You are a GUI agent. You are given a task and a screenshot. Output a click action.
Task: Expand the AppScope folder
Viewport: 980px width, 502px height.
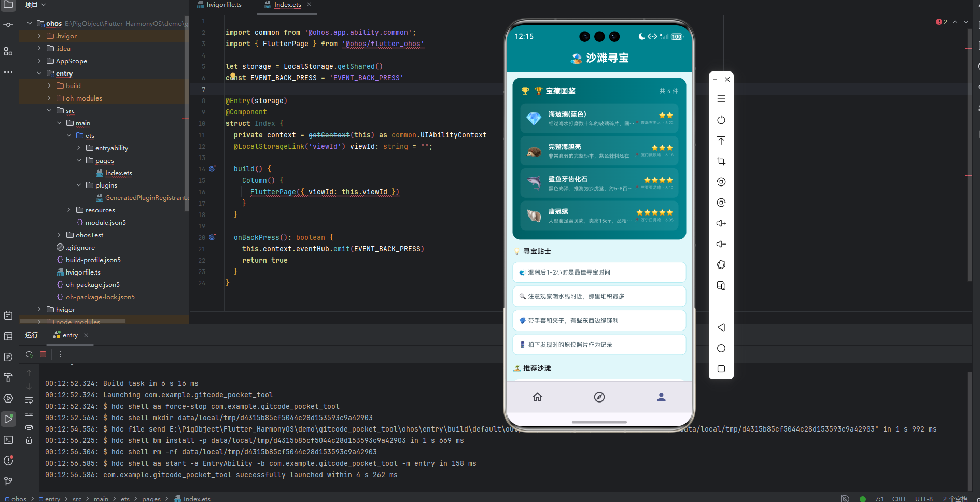click(x=39, y=61)
